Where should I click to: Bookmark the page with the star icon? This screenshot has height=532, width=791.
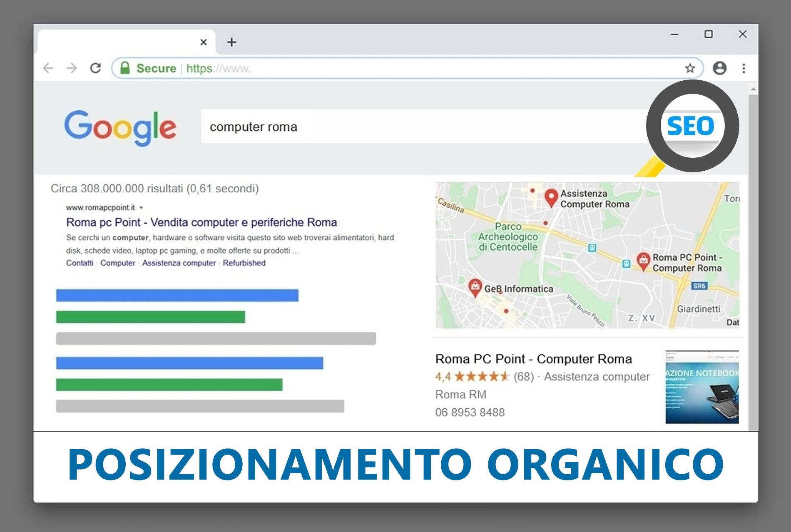click(x=690, y=68)
